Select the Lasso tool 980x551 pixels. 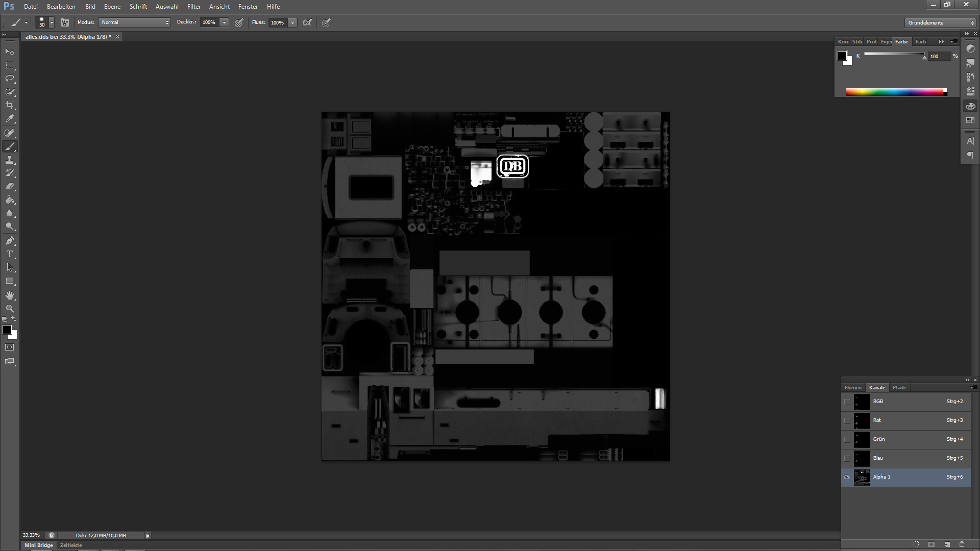click(10, 79)
